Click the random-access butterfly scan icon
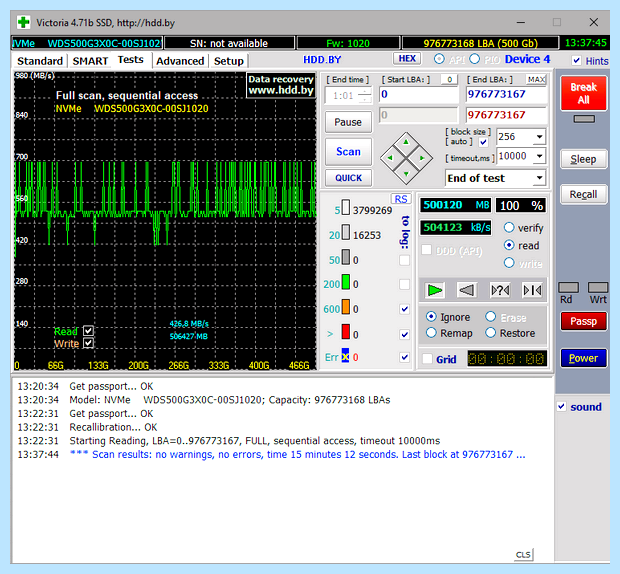Image resolution: width=620 pixels, height=574 pixels. [x=500, y=291]
